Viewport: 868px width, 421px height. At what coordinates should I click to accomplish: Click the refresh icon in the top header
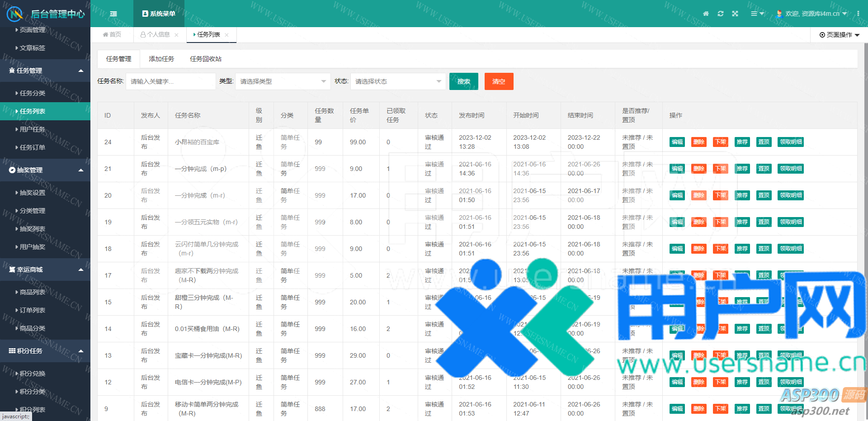pyautogui.click(x=721, y=14)
